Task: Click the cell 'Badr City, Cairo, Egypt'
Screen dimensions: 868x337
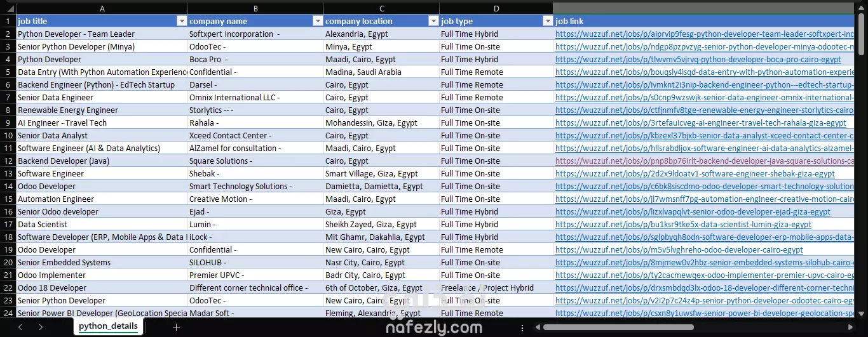Action: click(x=381, y=275)
